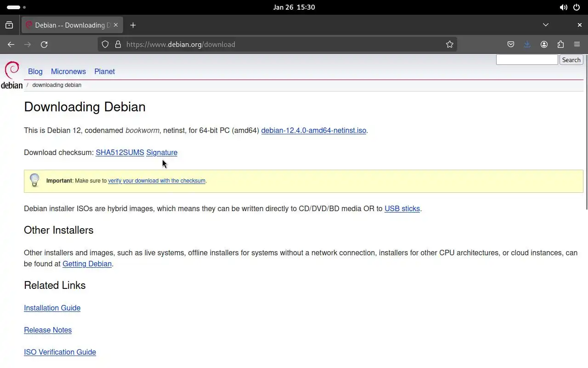Open Save to Pocket icon
This screenshot has width=588, height=368.
[511, 45]
